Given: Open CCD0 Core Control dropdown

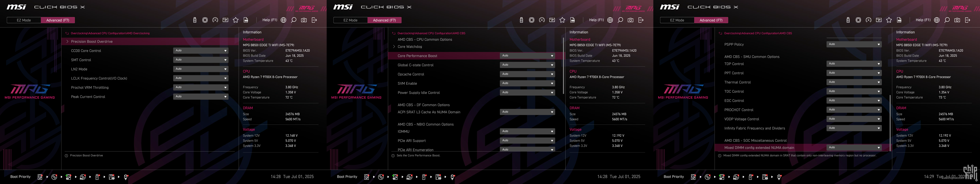Looking at the screenshot, I should point(201,51).
